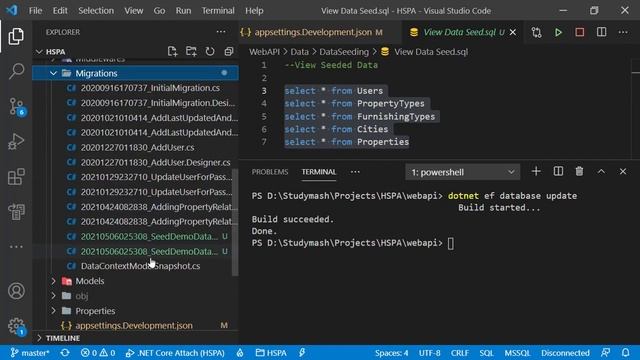Viewport: 640px width, 360px height.
Task: Refresh the HSPA explorer tree
Action: pos(210,51)
